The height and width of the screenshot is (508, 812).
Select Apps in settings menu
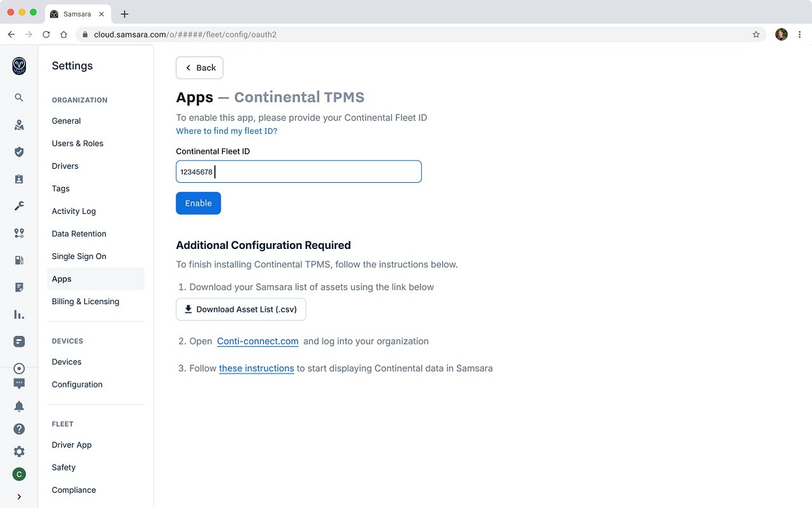click(x=96, y=279)
